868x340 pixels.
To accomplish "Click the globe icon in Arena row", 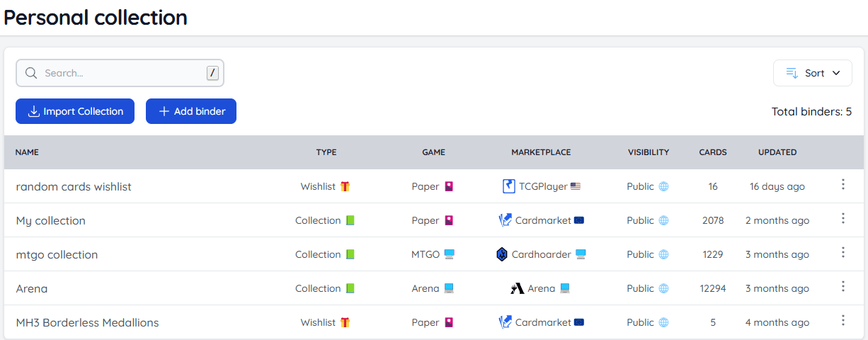I will [x=663, y=288].
